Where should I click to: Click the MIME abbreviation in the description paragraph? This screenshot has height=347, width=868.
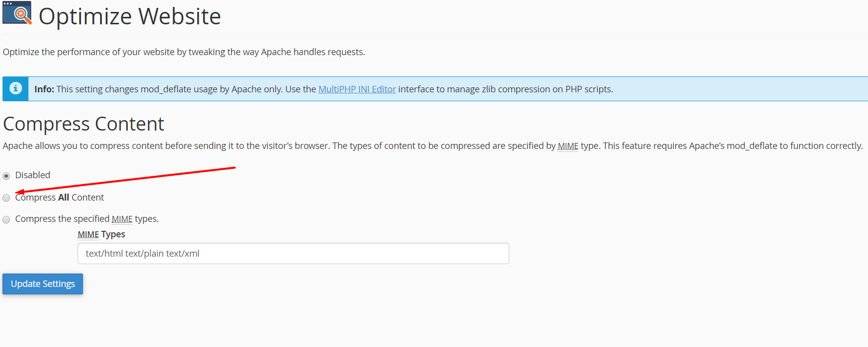tap(568, 146)
